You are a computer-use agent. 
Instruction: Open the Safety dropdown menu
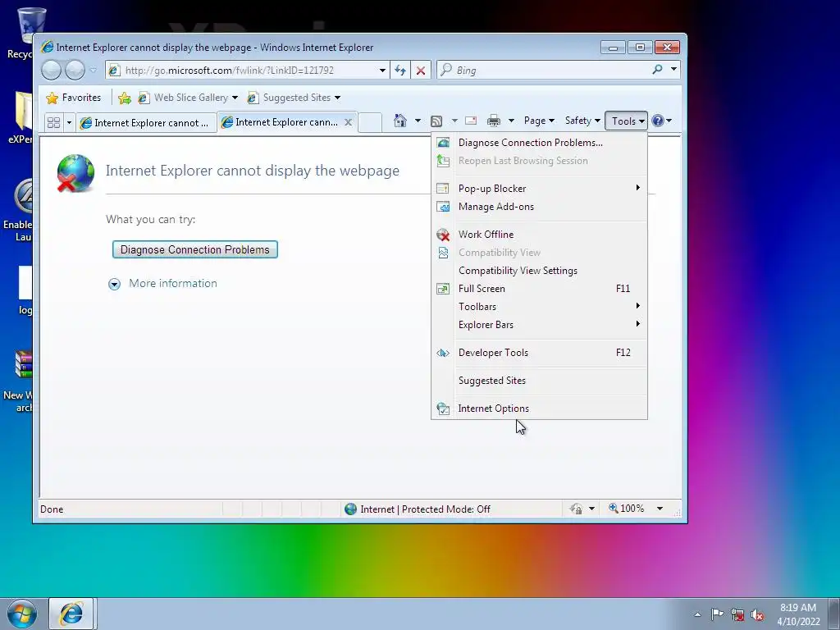click(582, 121)
